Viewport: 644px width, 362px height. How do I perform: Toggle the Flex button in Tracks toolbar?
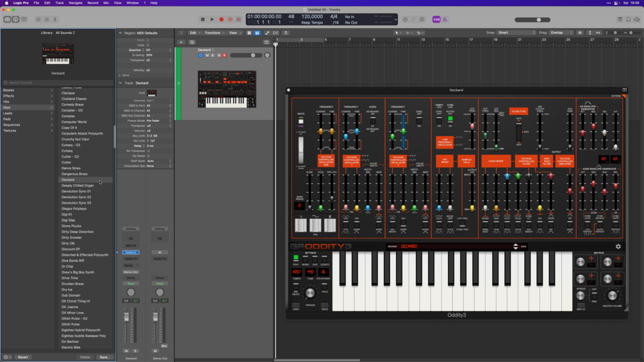pyautogui.click(x=276, y=33)
